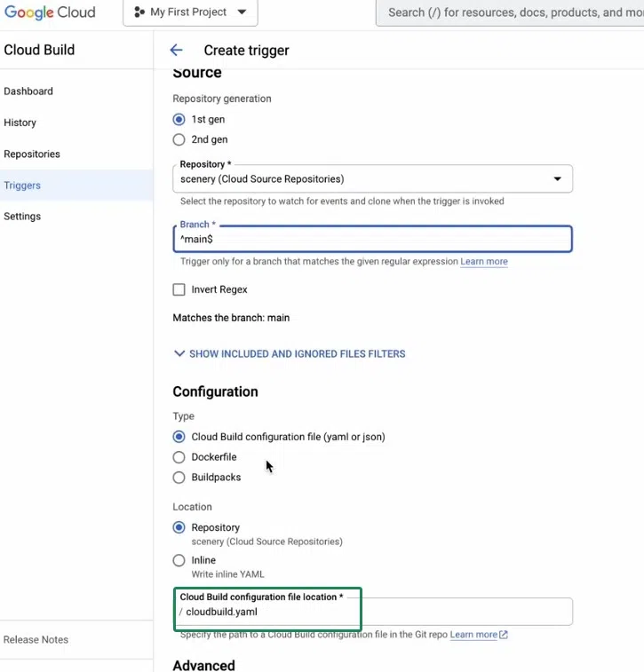Open Dashboard in the Cloud Build sidebar
Image resolution: width=644 pixels, height=672 pixels.
coord(28,91)
